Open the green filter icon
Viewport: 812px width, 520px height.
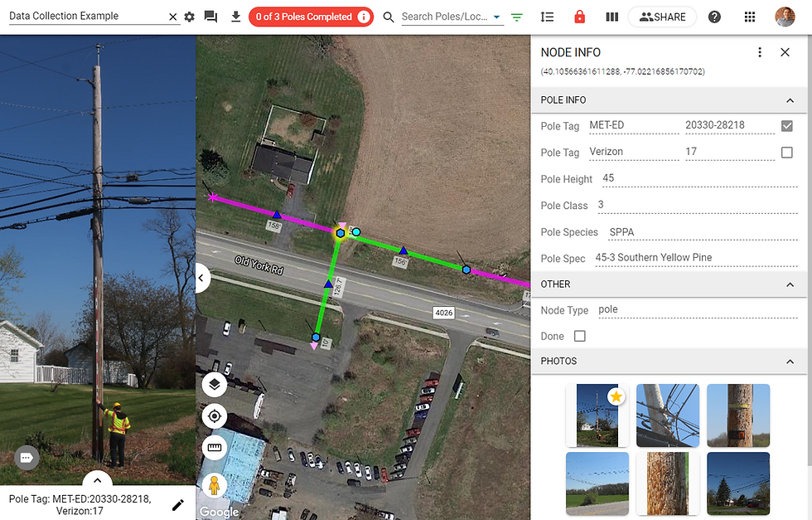[x=517, y=17]
